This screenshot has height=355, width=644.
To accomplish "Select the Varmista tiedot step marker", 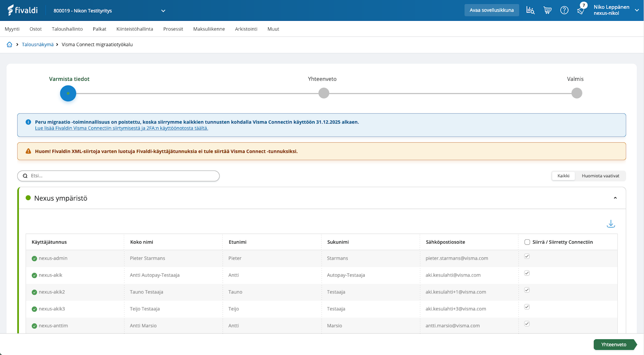I will tap(68, 93).
